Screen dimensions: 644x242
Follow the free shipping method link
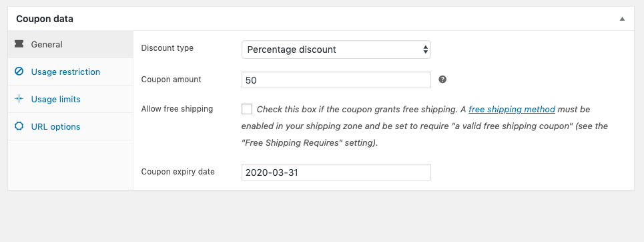coord(512,110)
